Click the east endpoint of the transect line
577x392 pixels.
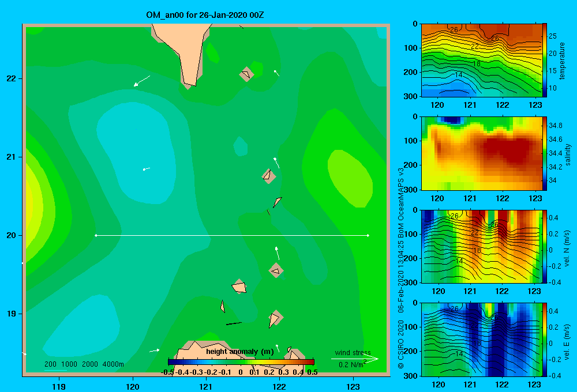368,235
